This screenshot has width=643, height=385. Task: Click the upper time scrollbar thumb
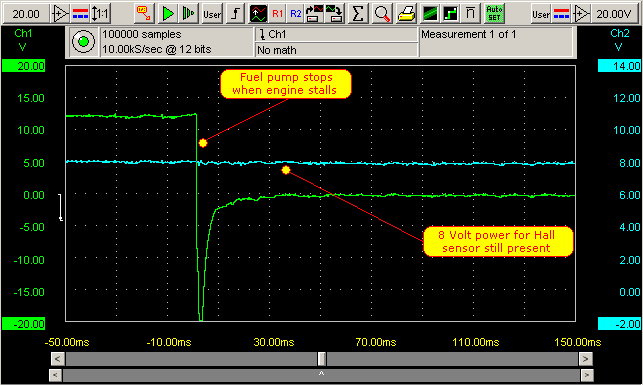[322, 359]
